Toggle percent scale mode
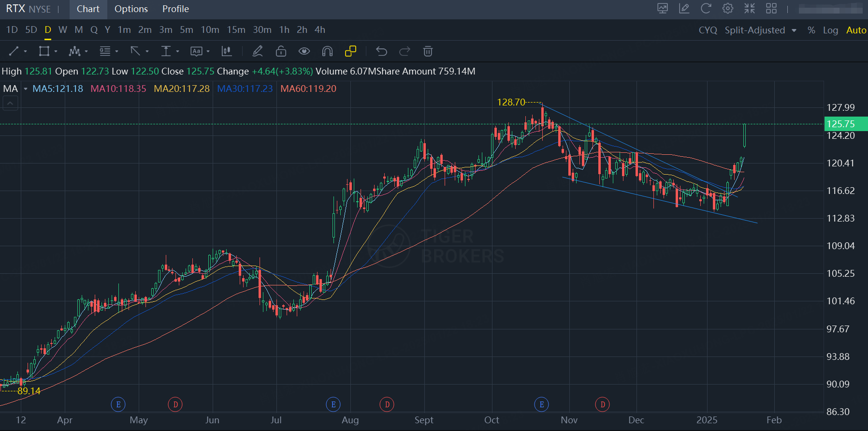 pos(811,30)
